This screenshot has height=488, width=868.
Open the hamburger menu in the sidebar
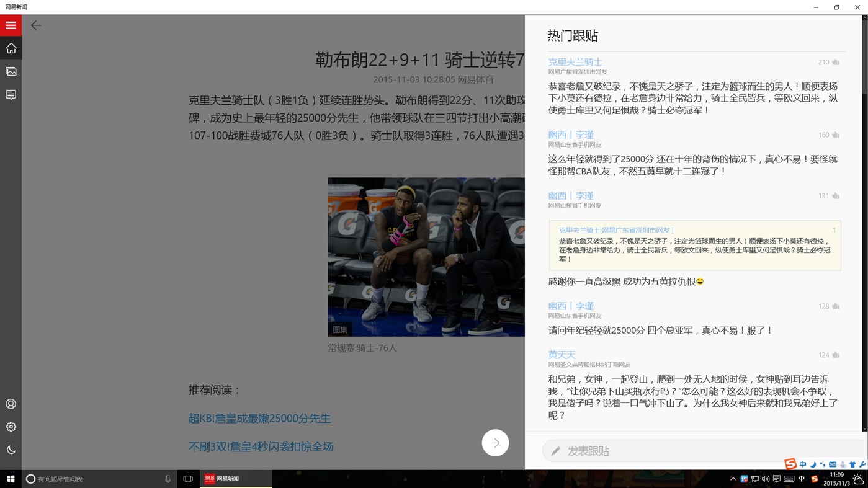point(11,25)
